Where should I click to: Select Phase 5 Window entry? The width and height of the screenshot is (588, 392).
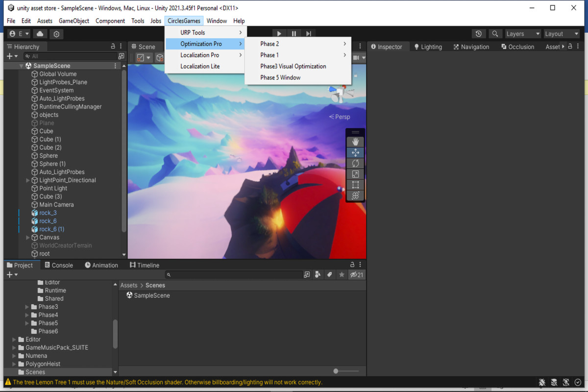pyautogui.click(x=298, y=77)
